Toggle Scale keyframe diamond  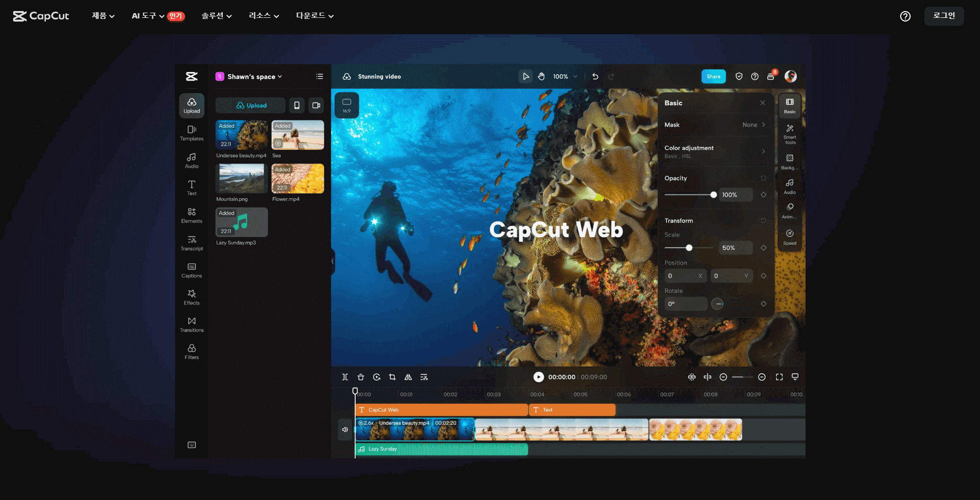click(x=764, y=248)
